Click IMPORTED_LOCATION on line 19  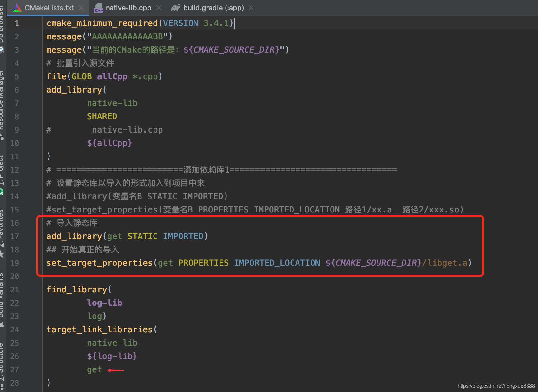tap(277, 263)
